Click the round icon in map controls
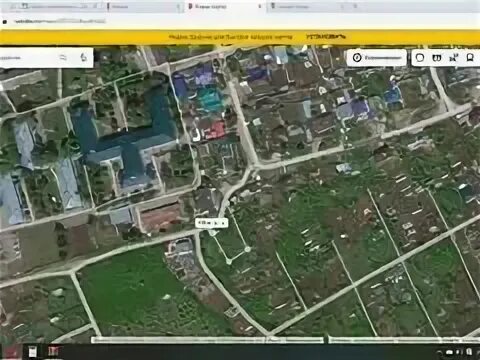480x360 pixels. coord(420,58)
